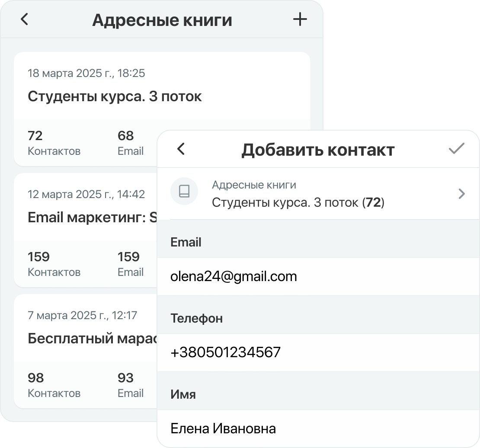Tap the Добавить контакт title bar
This screenshot has height=448, width=480.
(x=318, y=149)
